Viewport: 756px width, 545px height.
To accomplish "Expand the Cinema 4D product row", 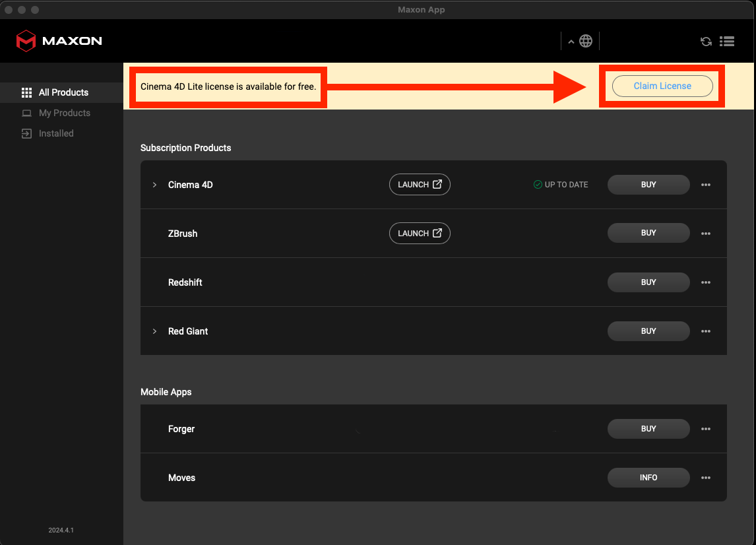I will [154, 185].
